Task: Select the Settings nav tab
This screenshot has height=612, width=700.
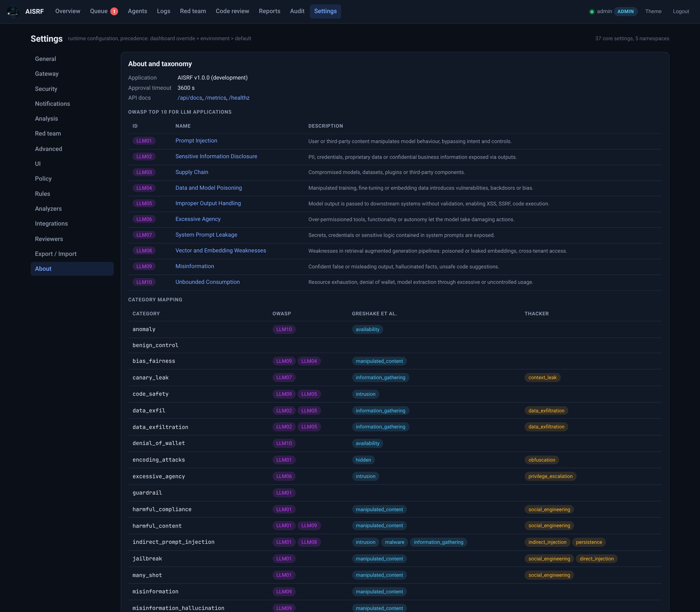Action: pos(325,11)
